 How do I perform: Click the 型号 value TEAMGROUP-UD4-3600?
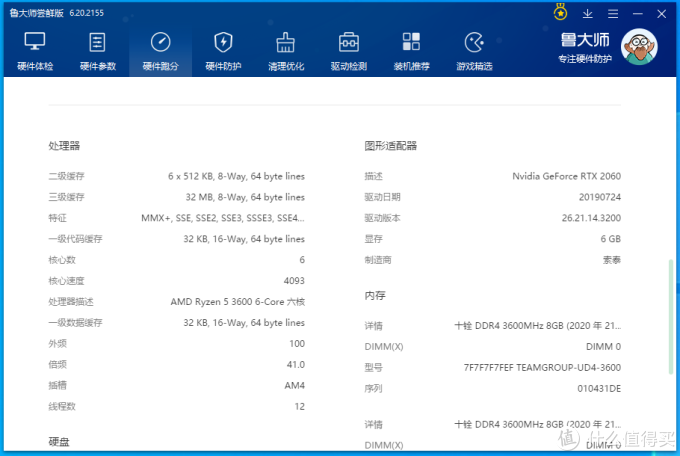coord(542,367)
